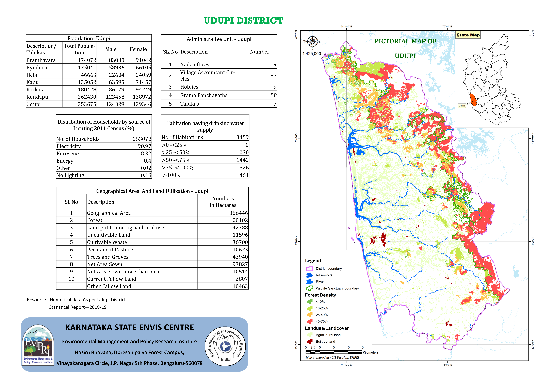Click the left 13°40'0"N latitude label
555x392 pixels.
(296, 138)
